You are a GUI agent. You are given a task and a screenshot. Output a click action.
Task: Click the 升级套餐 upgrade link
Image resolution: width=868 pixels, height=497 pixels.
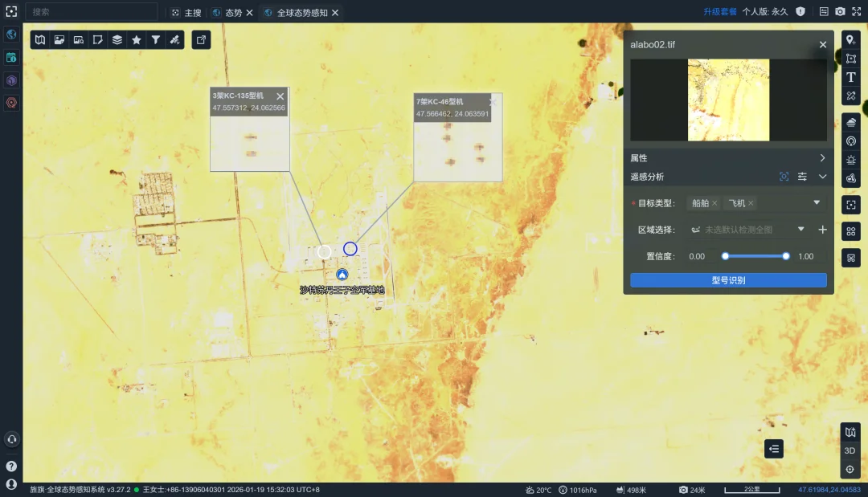click(x=719, y=12)
